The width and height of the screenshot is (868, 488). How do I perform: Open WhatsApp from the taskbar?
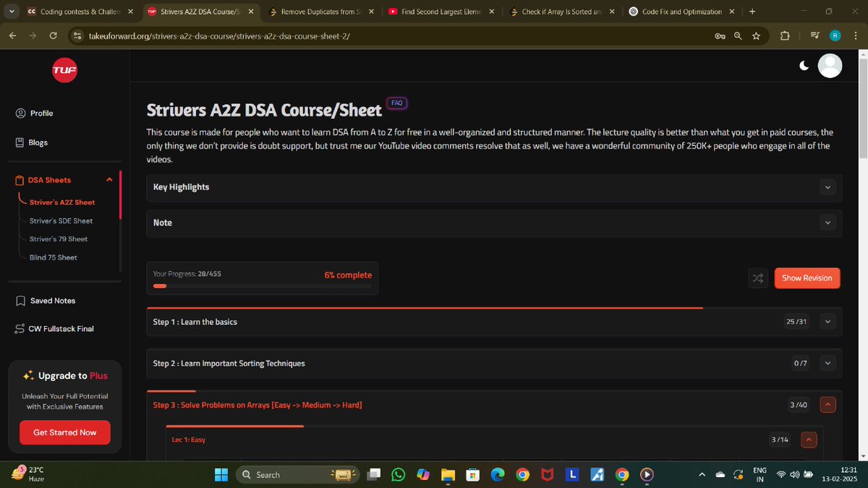398,474
